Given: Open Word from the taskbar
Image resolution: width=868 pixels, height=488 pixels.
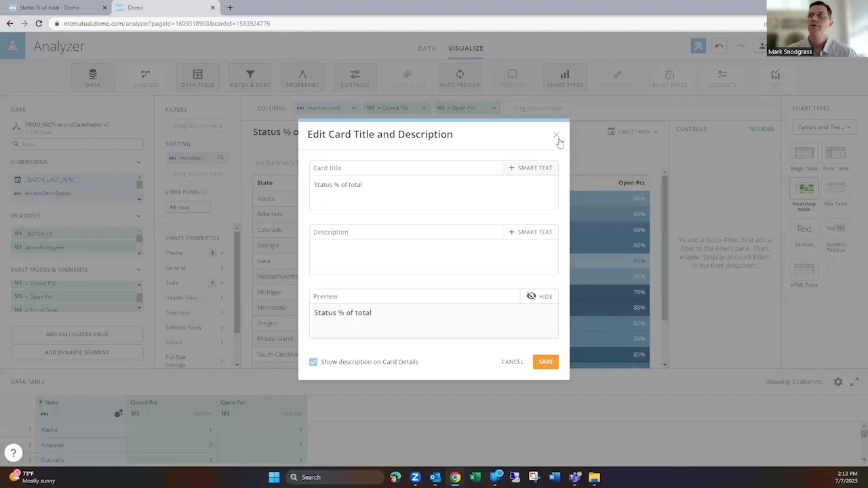Looking at the screenshot, I should coord(554,477).
